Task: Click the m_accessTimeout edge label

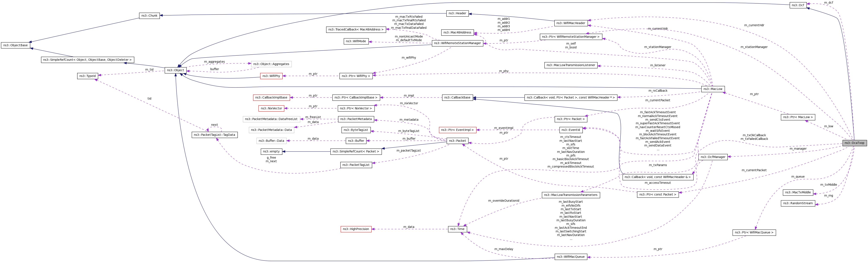Action: 658,183
